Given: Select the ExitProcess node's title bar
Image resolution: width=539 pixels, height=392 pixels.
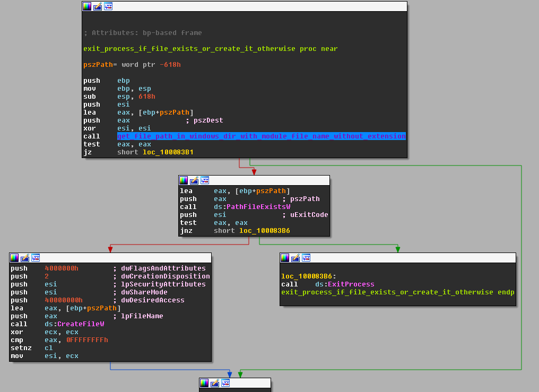Looking at the screenshot, I should click(398, 258).
